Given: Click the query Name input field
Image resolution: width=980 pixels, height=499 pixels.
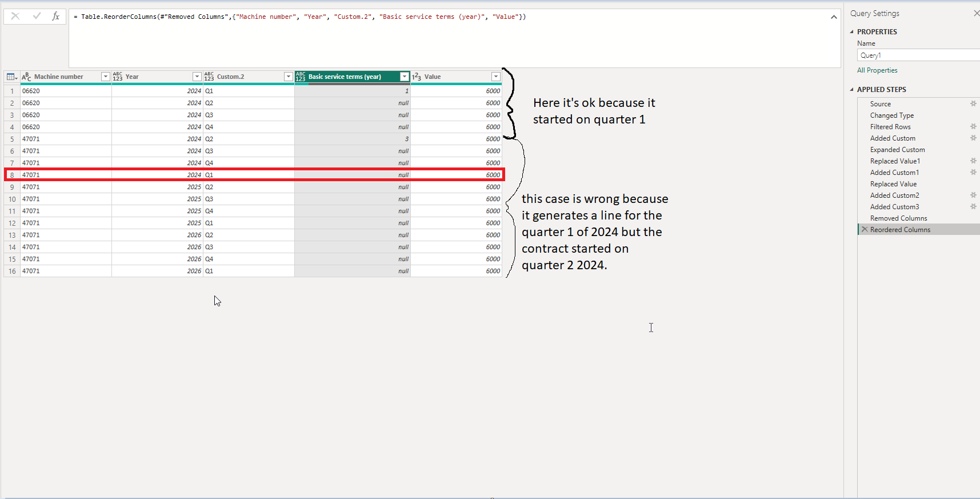Looking at the screenshot, I should coord(919,55).
